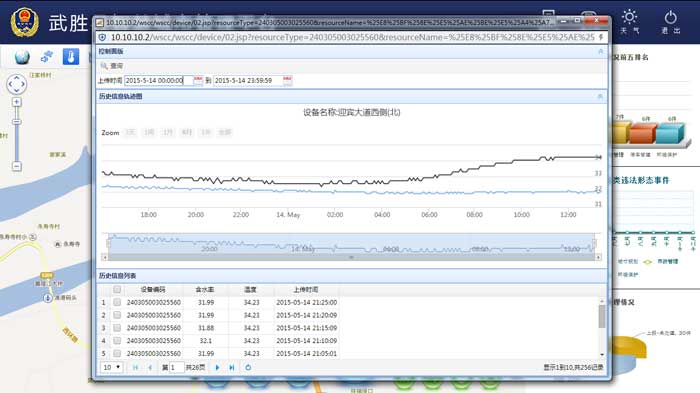
Task: Refresh the history table
Action: pos(248,368)
